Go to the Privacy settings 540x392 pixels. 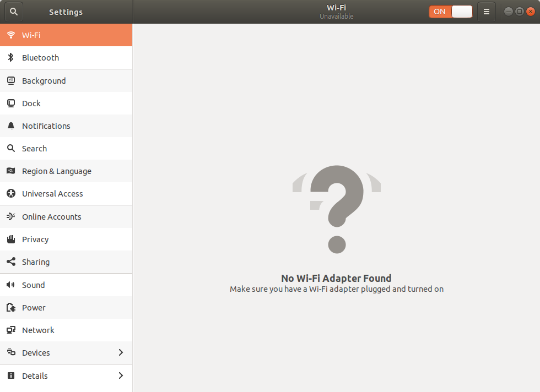(66, 239)
